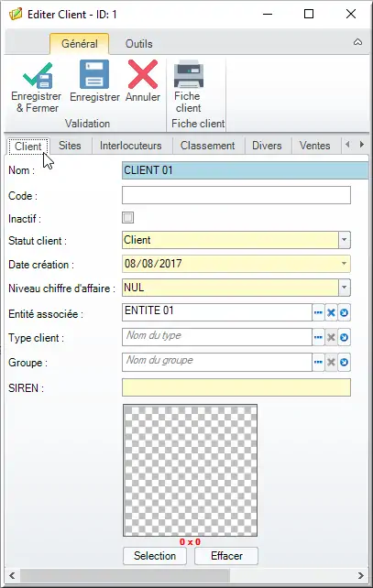Click the Type client blue arrow icon
The width and height of the screenshot is (373, 588).
point(344,337)
